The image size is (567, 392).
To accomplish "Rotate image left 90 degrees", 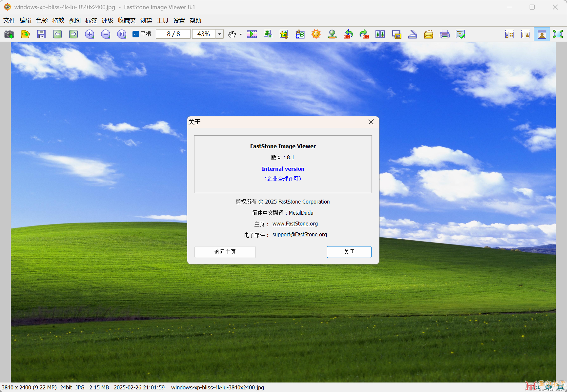I will 348,34.
